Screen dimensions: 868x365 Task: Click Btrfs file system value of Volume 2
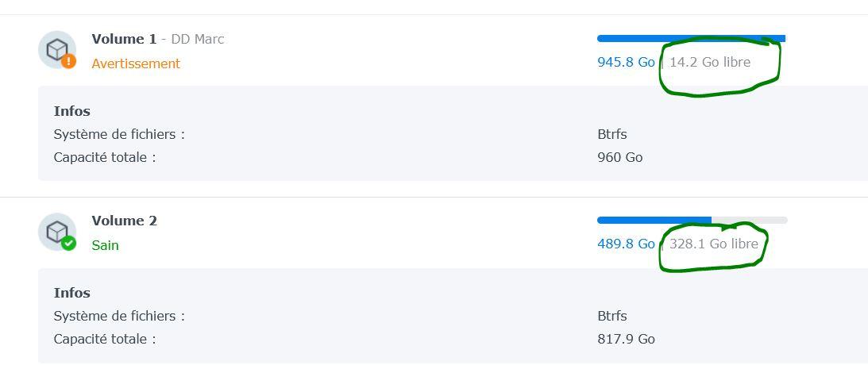612,317
